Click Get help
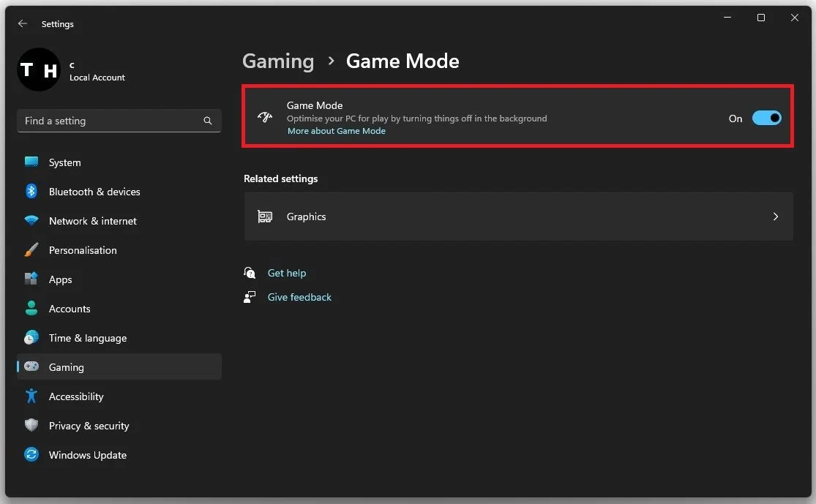816x504 pixels. tap(287, 272)
